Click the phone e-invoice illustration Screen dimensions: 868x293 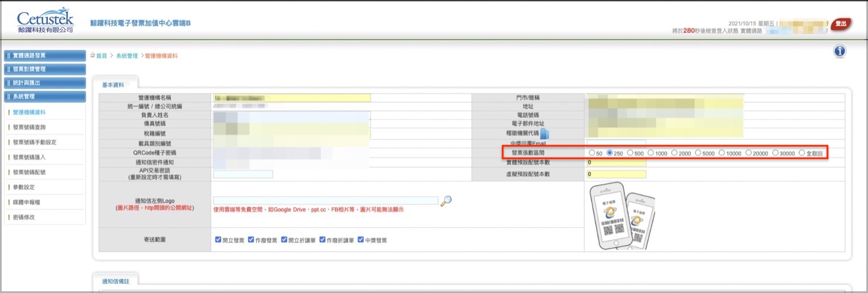click(x=621, y=216)
